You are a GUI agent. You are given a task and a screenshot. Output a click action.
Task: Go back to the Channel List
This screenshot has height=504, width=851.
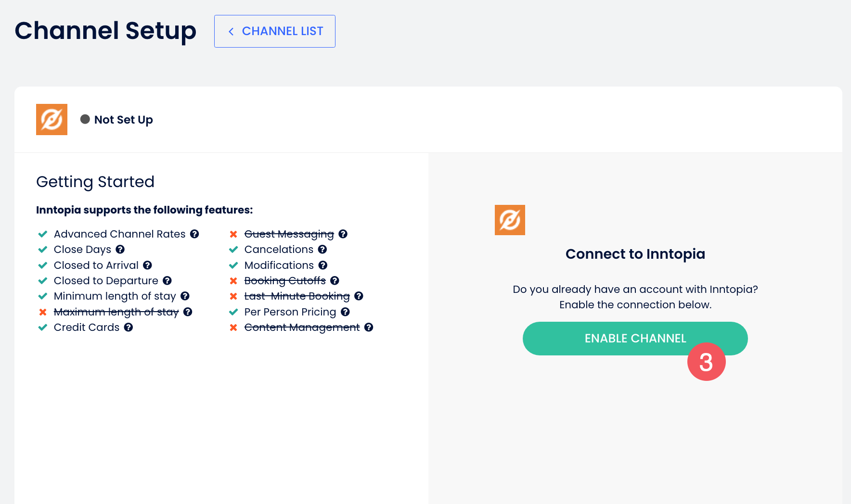pos(275,31)
